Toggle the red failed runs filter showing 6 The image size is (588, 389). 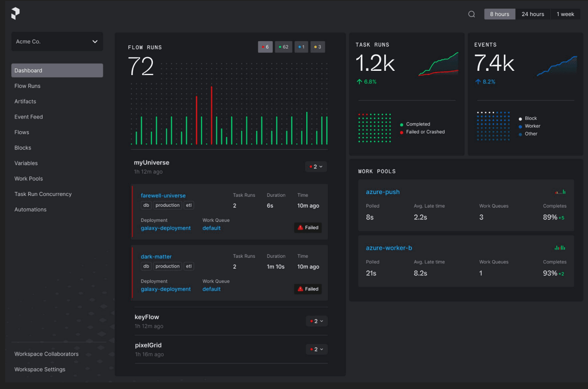tap(265, 47)
